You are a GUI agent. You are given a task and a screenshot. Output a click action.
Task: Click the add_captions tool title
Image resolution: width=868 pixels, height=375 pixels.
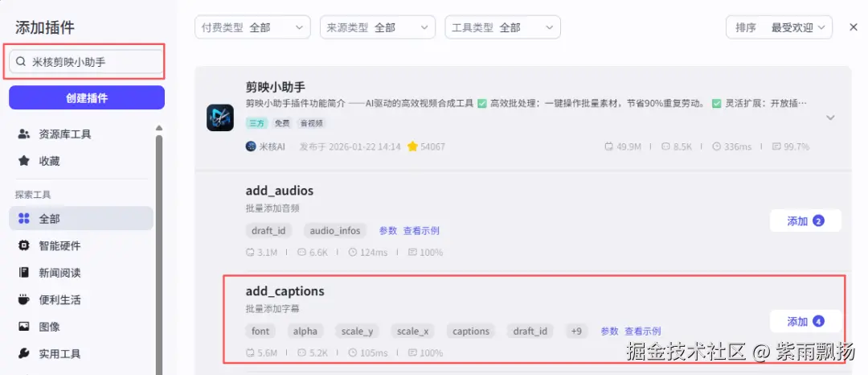(285, 291)
